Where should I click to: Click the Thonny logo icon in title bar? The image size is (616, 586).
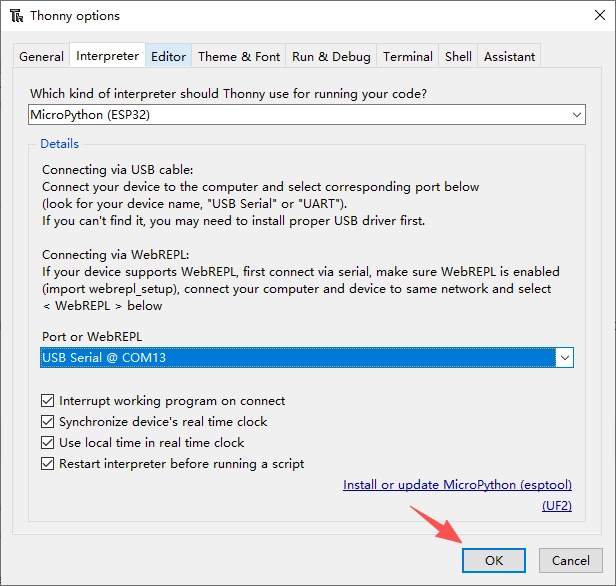(16, 16)
